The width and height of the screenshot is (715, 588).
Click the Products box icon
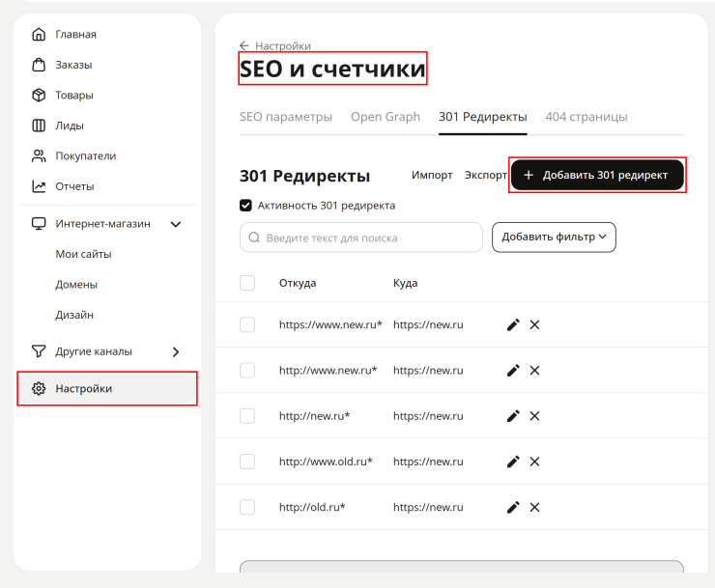(x=39, y=95)
